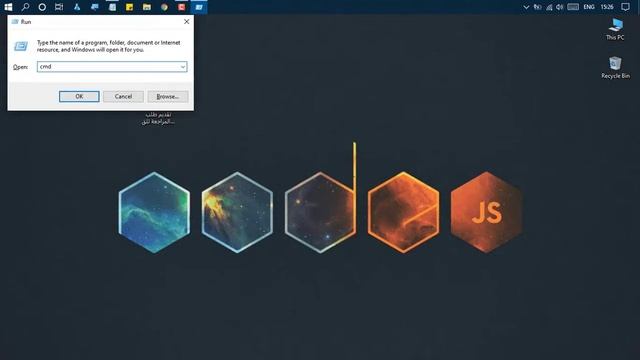Screen dimensions: 640x360
Task: Select desktop file with Arabic name
Action: click(158, 118)
